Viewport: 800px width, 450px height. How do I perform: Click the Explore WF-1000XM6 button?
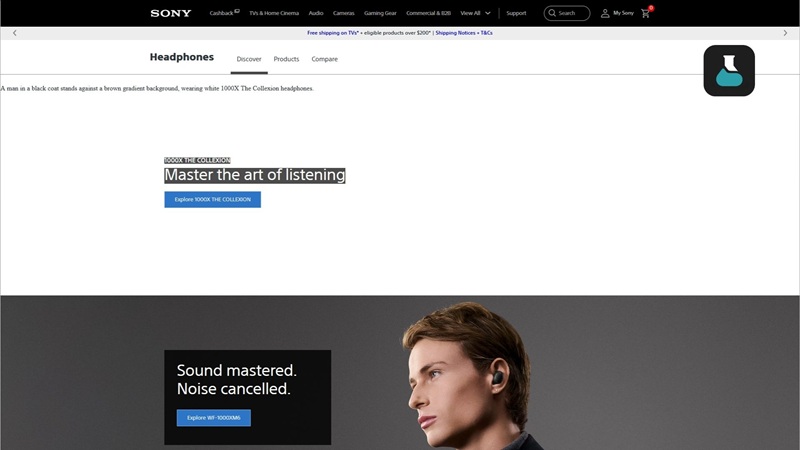[x=213, y=417]
